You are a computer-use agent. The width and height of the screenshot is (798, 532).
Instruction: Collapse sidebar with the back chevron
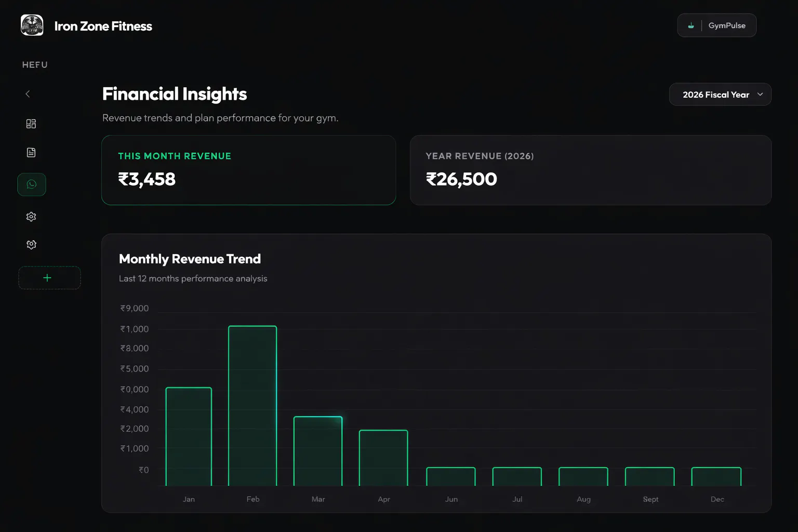tap(28, 94)
